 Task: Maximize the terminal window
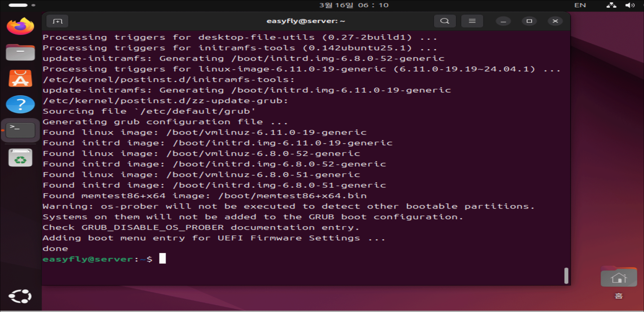[529, 21]
